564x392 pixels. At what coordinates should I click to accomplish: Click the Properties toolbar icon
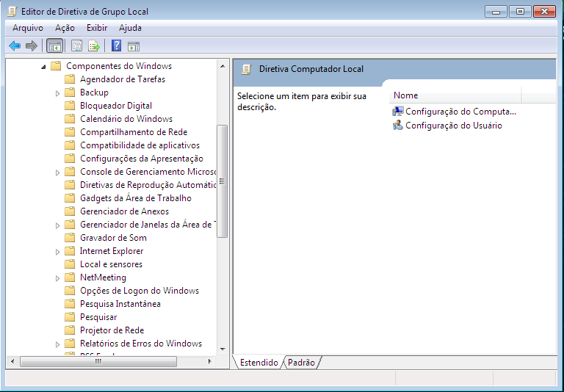tap(76, 46)
